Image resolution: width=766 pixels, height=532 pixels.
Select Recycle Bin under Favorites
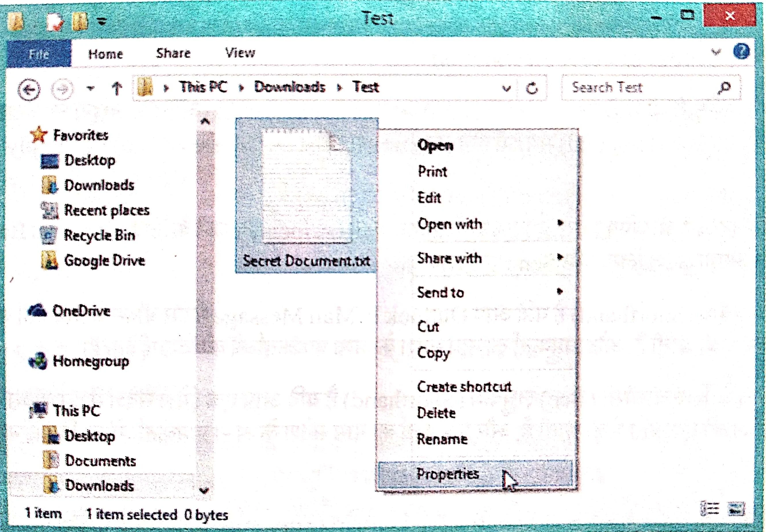click(x=99, y=236)
